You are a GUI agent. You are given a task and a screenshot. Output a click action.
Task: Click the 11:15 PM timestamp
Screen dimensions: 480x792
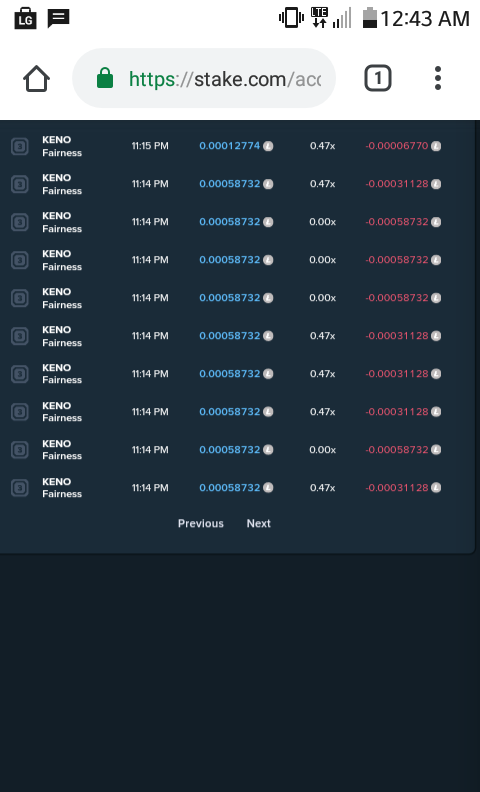point(150,146)
